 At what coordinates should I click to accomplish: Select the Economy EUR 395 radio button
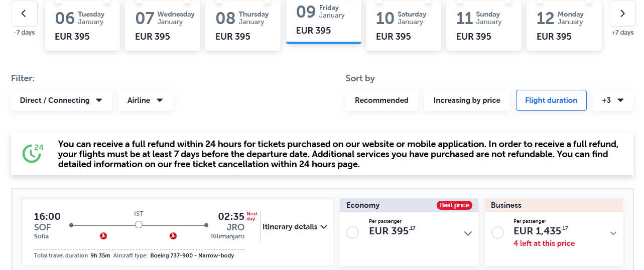click(x=353, y=233)
